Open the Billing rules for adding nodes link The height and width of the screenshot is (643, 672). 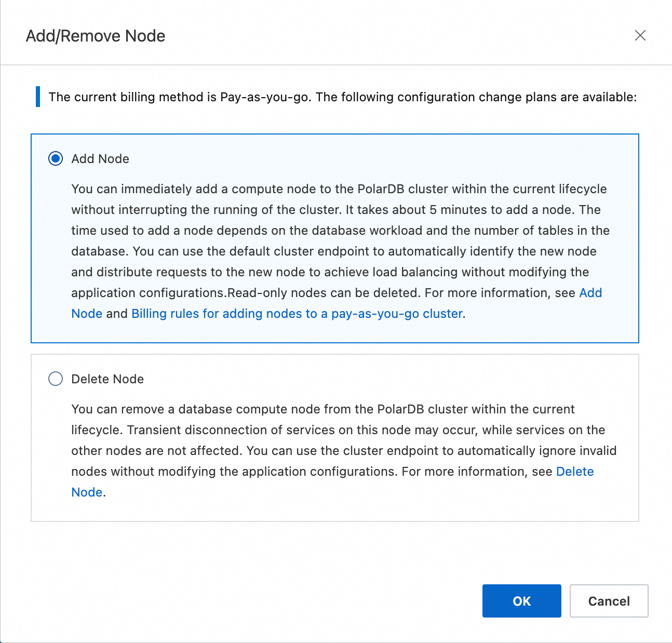(x=297, y=314)
